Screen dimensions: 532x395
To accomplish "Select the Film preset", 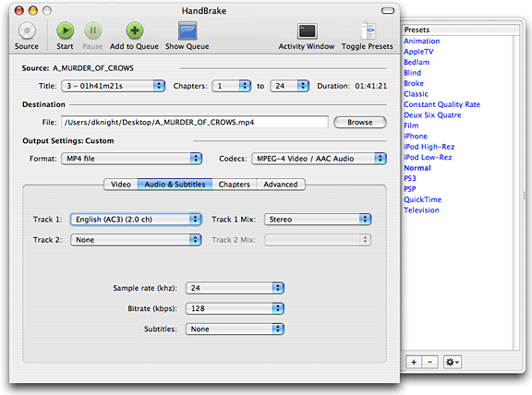I will 411,126.
